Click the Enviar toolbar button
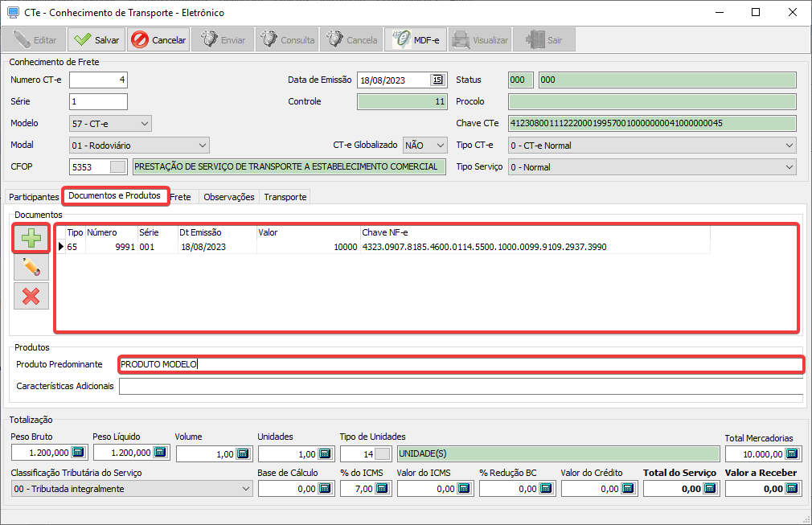 point(223,40)
